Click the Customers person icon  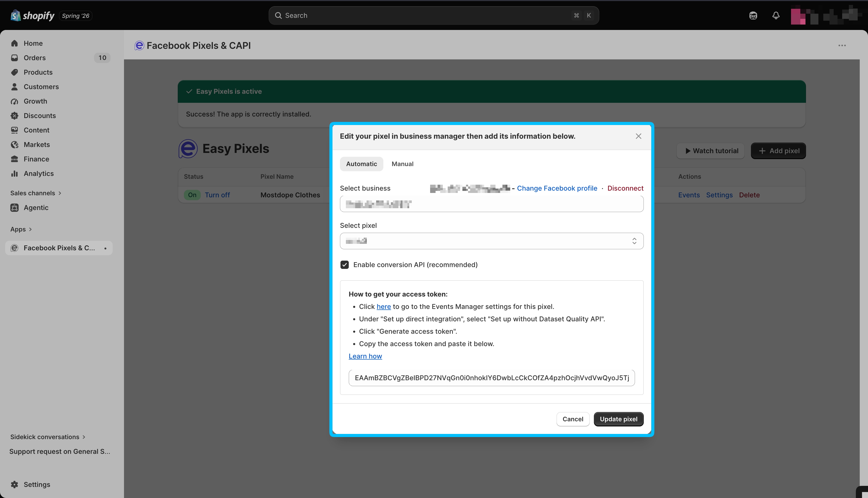point(14,87)
